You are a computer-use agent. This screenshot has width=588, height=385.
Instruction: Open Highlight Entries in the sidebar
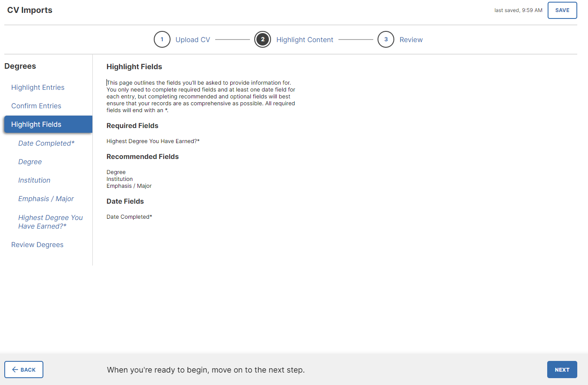click(38, 87)
